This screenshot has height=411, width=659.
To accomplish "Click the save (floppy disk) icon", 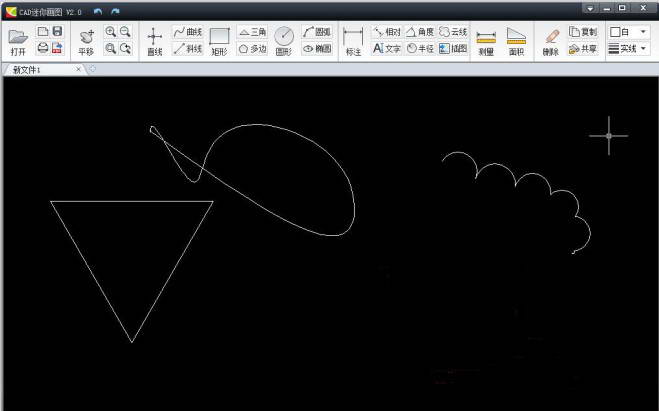I will tap(57, 32).
